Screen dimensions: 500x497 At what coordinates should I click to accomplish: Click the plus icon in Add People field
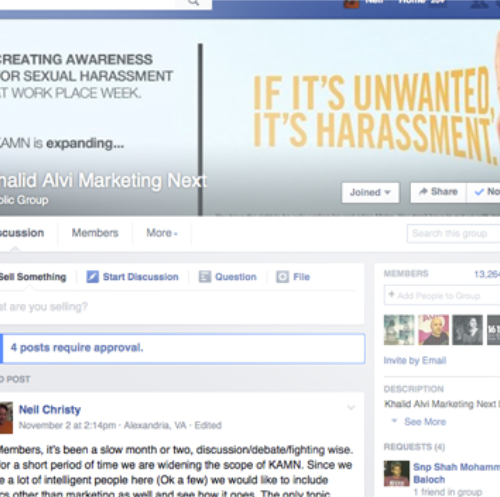(x=391, y=294)
